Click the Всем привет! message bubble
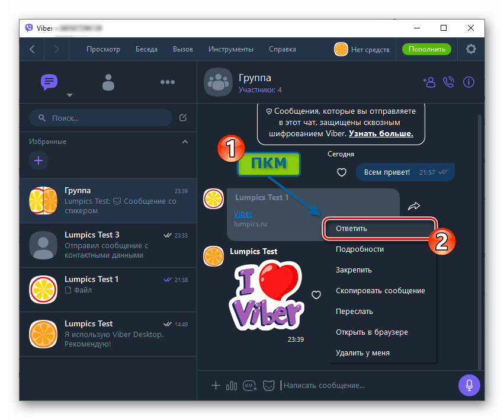Viewport: 504px width, 420px height. pyautogui.click(x=405, y=172)
